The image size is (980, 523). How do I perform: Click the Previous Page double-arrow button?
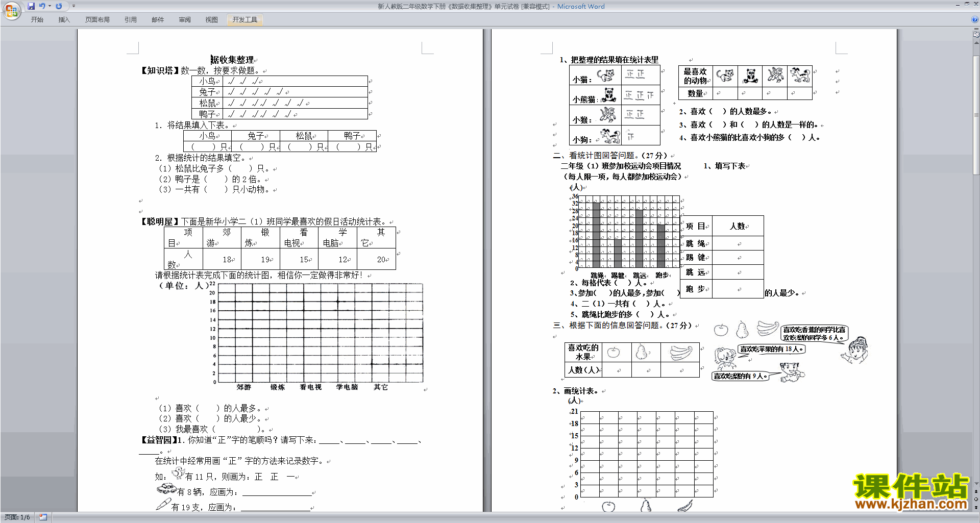976,492
